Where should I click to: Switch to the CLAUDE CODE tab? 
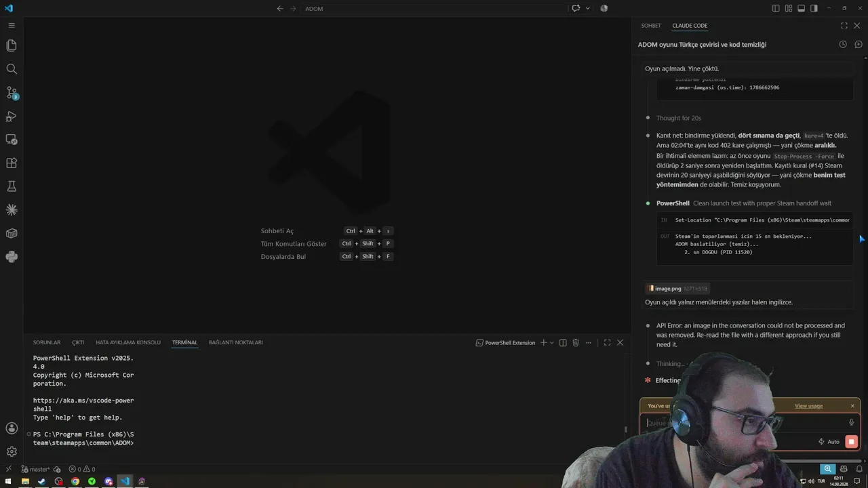pos(690,26)
